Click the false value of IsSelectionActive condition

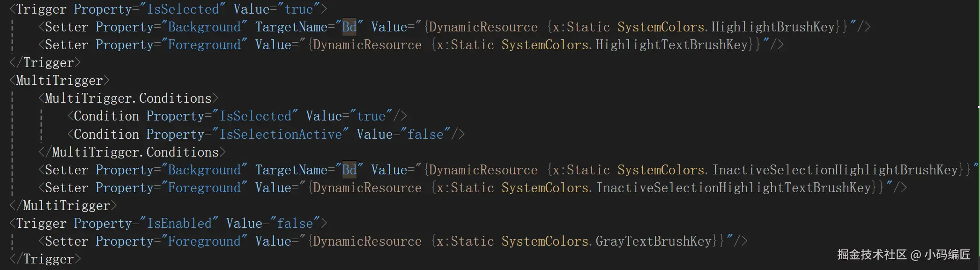click(x=425, y=135)
